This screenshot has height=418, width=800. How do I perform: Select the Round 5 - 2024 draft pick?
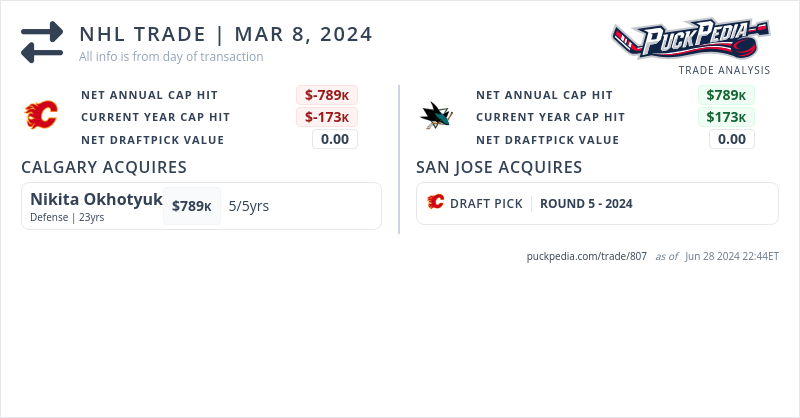586,203
